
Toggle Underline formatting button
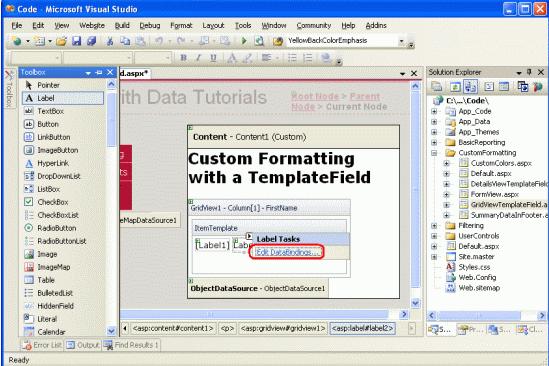click(213, 58)
